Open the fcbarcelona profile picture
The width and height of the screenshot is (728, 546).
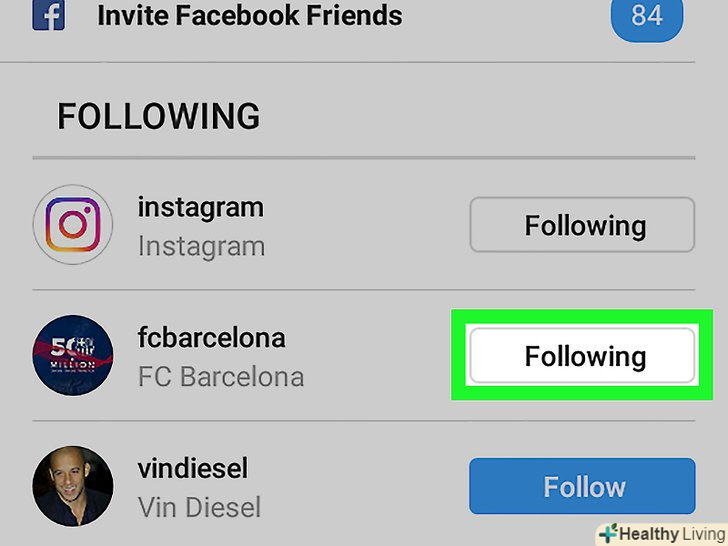[72, 355]
